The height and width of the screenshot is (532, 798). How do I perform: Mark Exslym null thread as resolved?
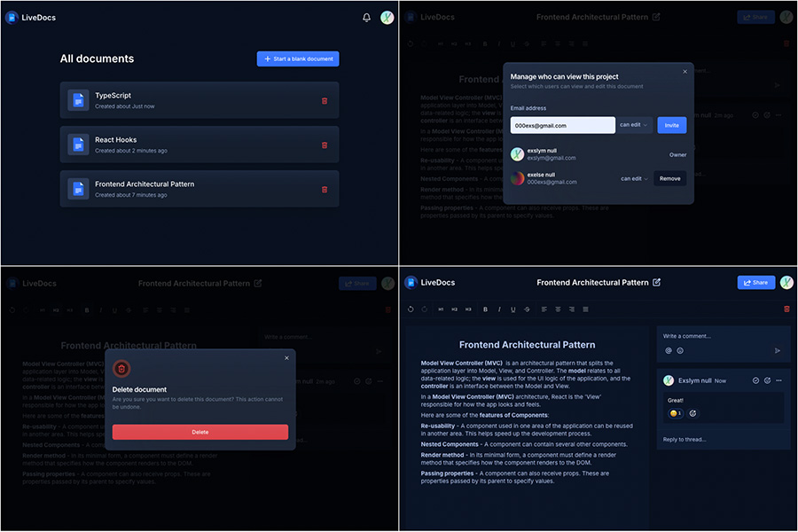(x=755, y=380)
